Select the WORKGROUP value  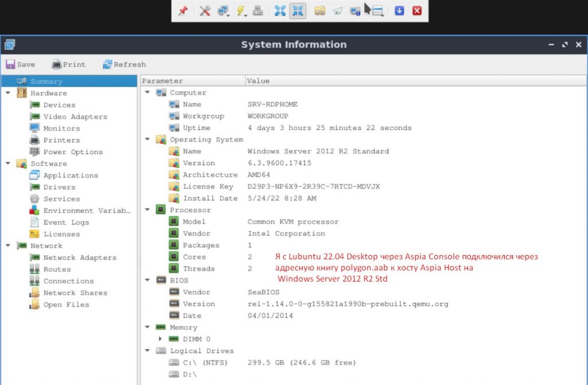(x=268, y=116)
